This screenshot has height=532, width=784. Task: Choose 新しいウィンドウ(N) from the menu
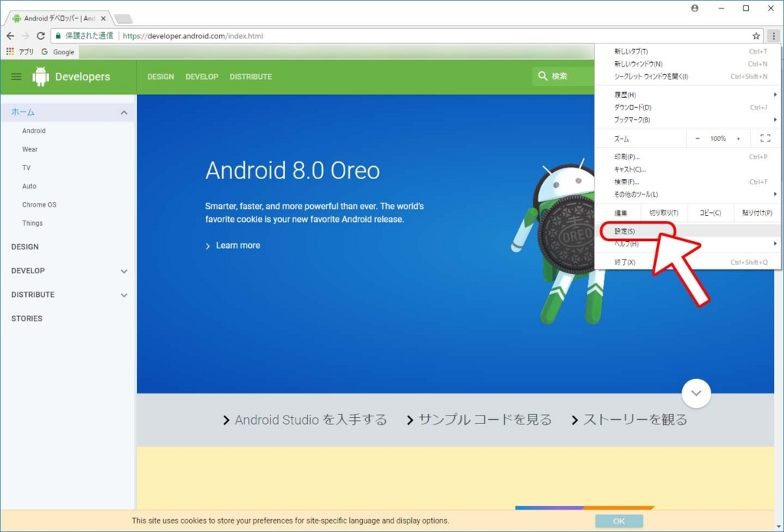tap(688, 64)
